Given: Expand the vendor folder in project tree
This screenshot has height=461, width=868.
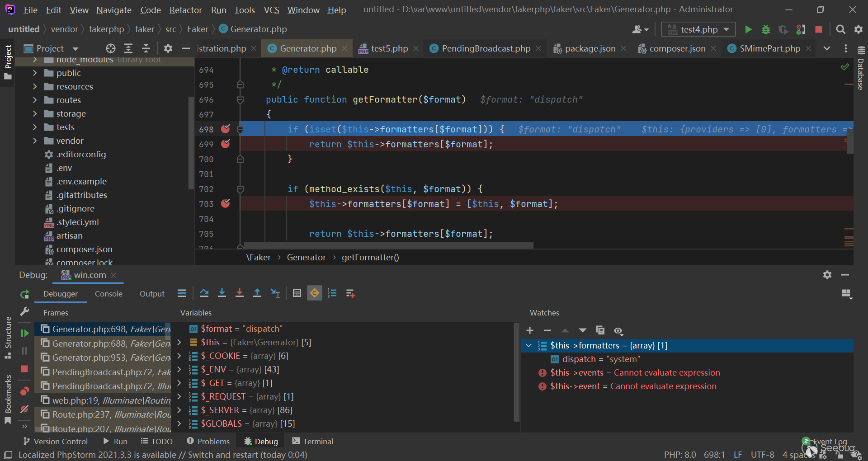Looking at the screenshot, I should click(x=35, y=141).
